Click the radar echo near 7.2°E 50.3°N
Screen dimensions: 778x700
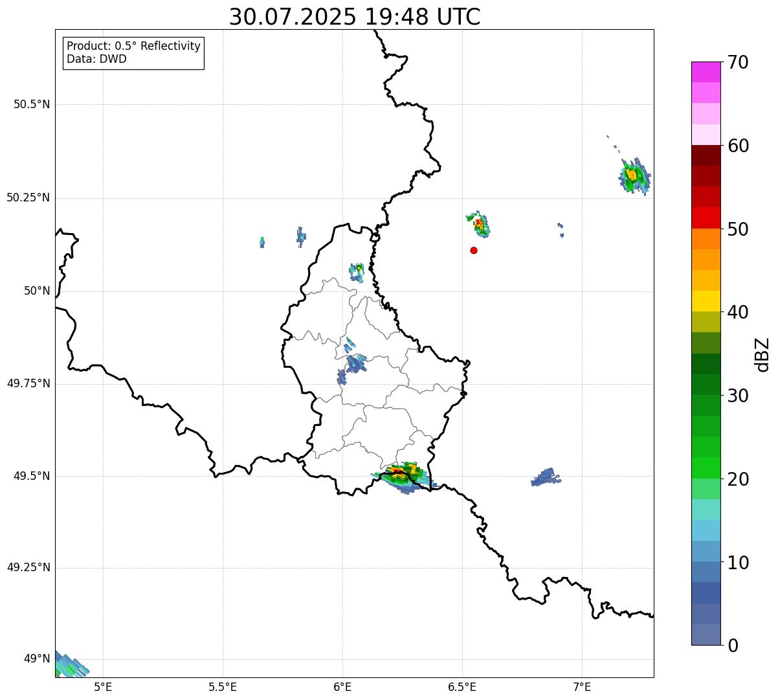coord(634,175)
